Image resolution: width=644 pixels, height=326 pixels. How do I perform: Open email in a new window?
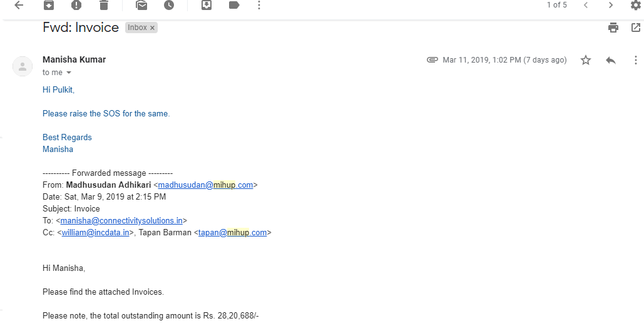point(636,28)
